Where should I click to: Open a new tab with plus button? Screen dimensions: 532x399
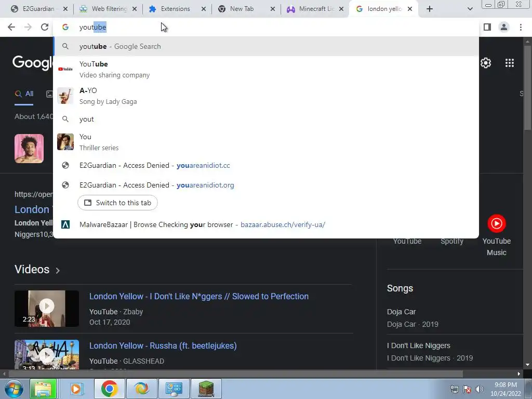tap(430, 9)
